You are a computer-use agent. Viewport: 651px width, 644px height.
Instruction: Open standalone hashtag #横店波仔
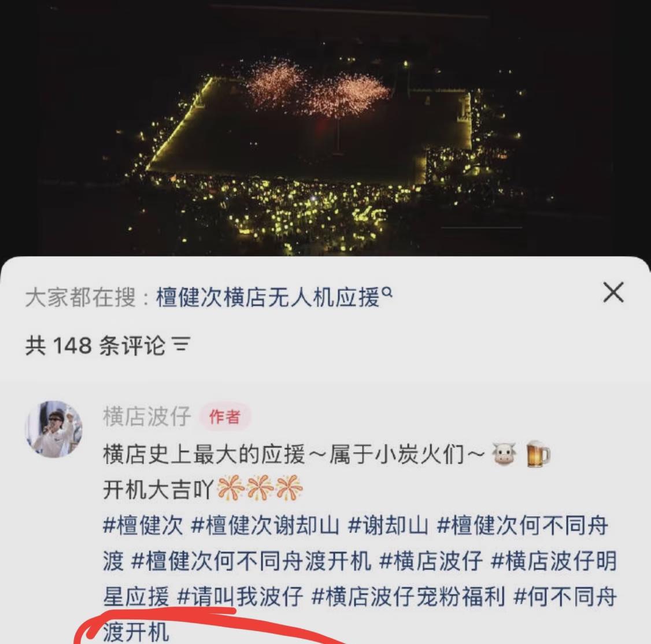pos(431,561)
